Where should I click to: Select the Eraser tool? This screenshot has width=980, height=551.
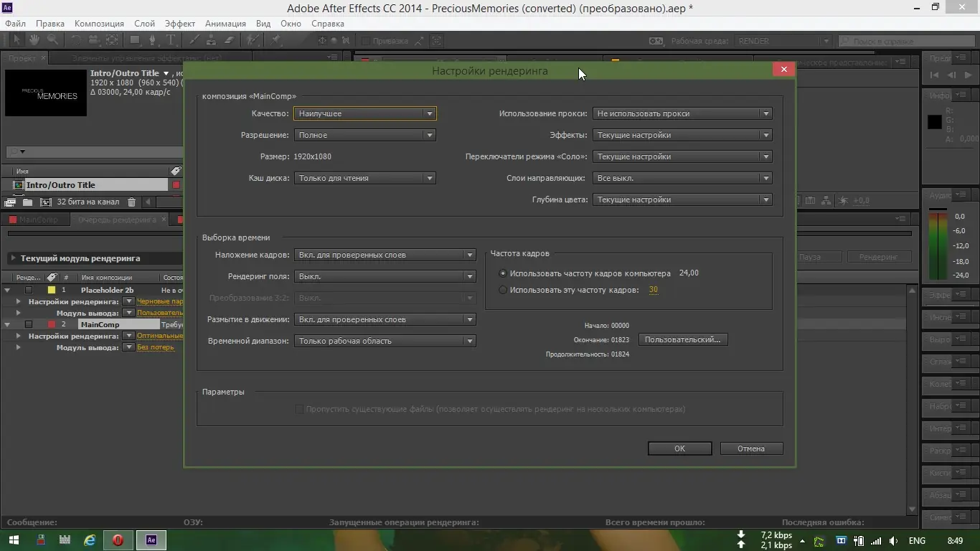[x=230, y=40]
